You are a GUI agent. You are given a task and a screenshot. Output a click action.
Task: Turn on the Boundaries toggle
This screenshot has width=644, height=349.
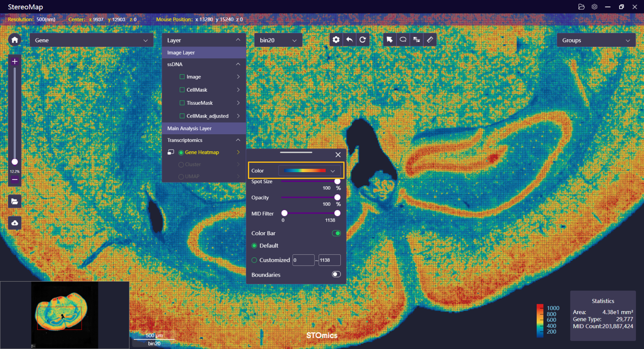tap(336, 274)
